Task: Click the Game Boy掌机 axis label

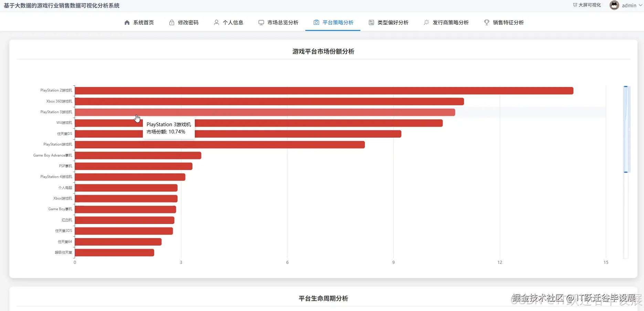Action: [60, 209]
